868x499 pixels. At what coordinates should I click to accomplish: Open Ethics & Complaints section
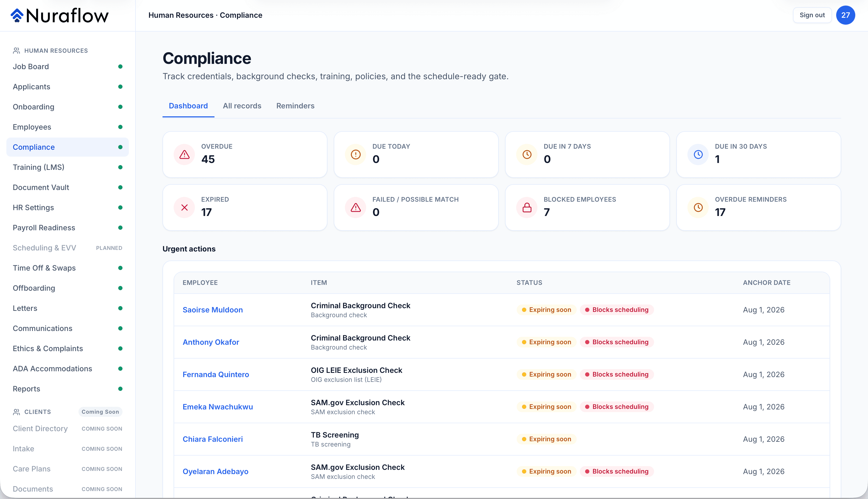68,348
